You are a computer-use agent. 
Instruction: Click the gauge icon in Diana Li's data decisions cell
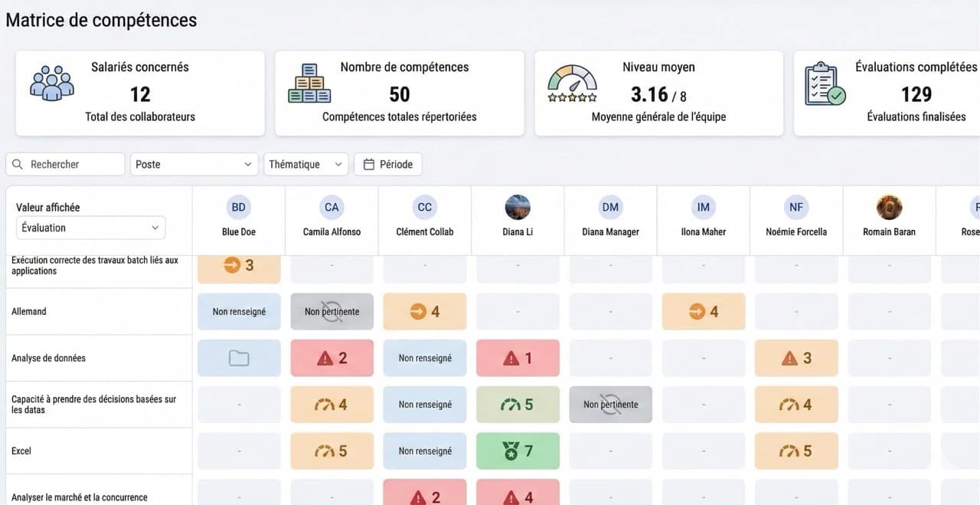point(509,405)
